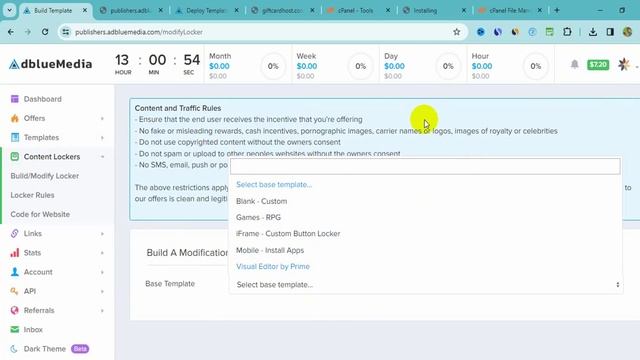
Task: Open the user avatar menu
Action: 624,64
